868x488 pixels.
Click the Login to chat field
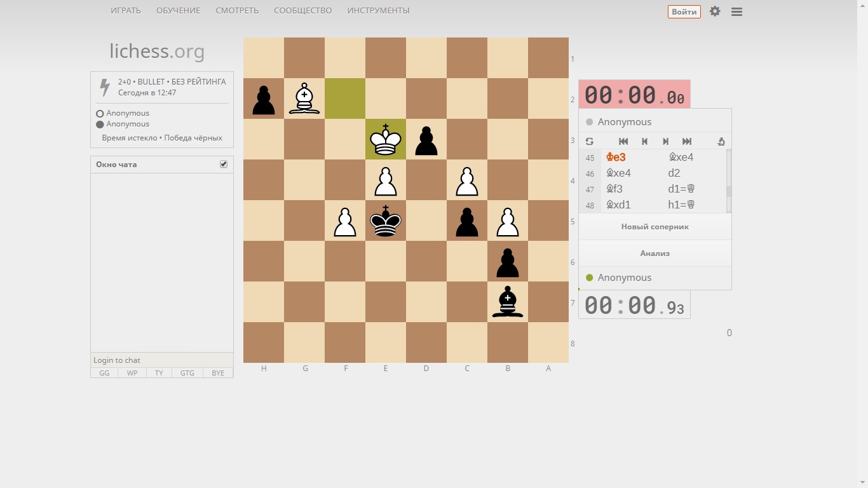point(161,360)
